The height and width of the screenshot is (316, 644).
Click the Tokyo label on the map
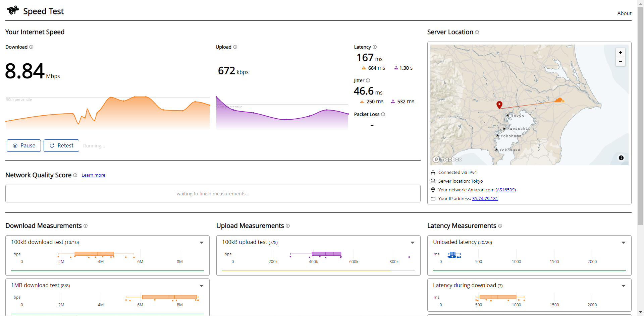517,116
